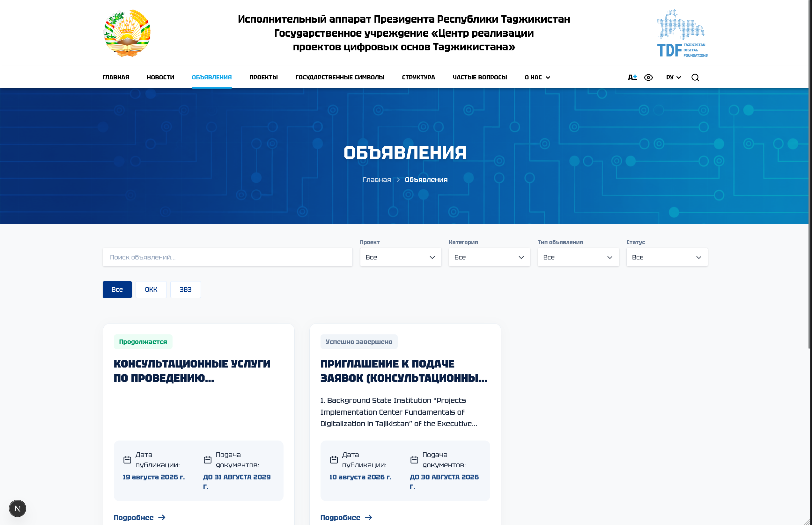This screenshot has height=525, width=812.
Task: Click calendar icon beside ДО 31 АВГУСТА 2029 deadline
Action: pos(208,460)
